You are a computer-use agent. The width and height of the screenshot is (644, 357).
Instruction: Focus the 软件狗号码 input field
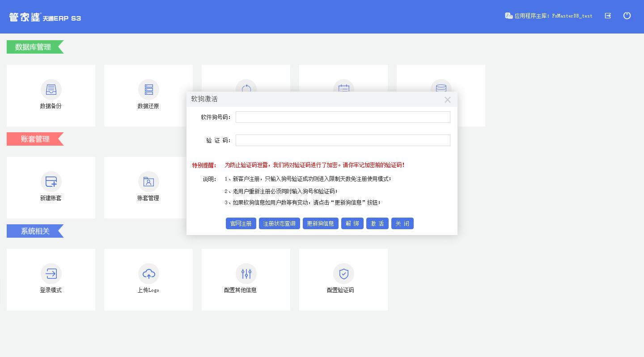tap(343, 117)
